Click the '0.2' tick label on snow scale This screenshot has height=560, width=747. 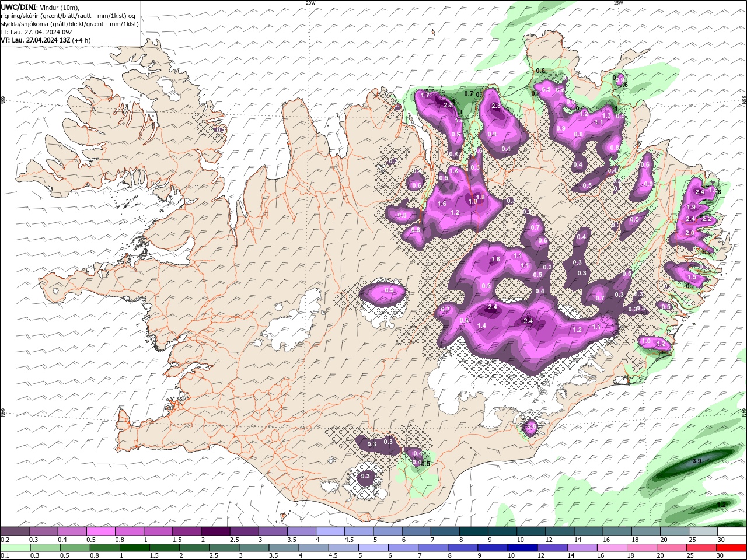pyautogui.click(x=5, y=540)
